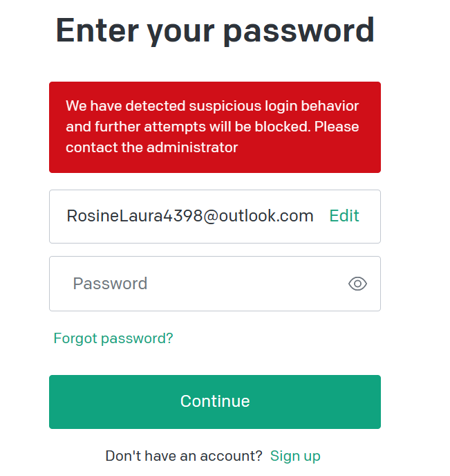
Task: Follow the Sign up link
Action: pyautogui.click(x=295, y=456)
